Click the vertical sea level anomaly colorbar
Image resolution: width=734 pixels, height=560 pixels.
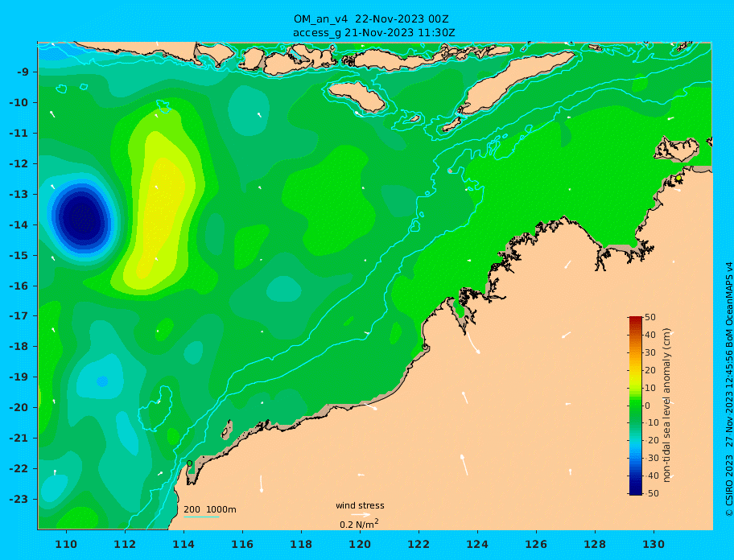[635, 406]
